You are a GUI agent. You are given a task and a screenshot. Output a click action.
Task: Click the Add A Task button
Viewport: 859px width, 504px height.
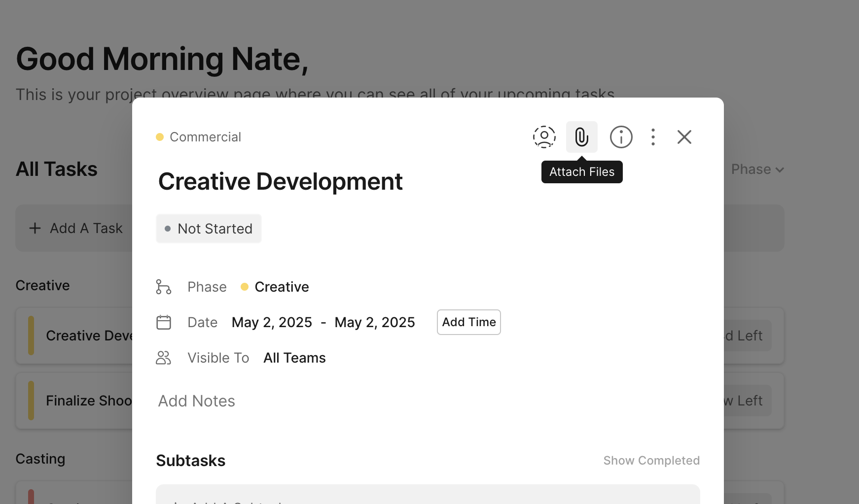pyautogui.click(x=76, y=229)
